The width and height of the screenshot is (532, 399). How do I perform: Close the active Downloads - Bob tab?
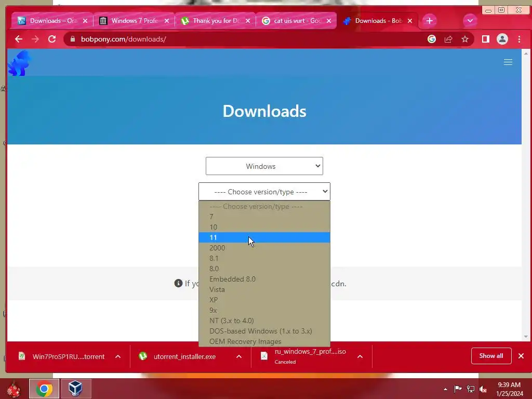point(410,21)
